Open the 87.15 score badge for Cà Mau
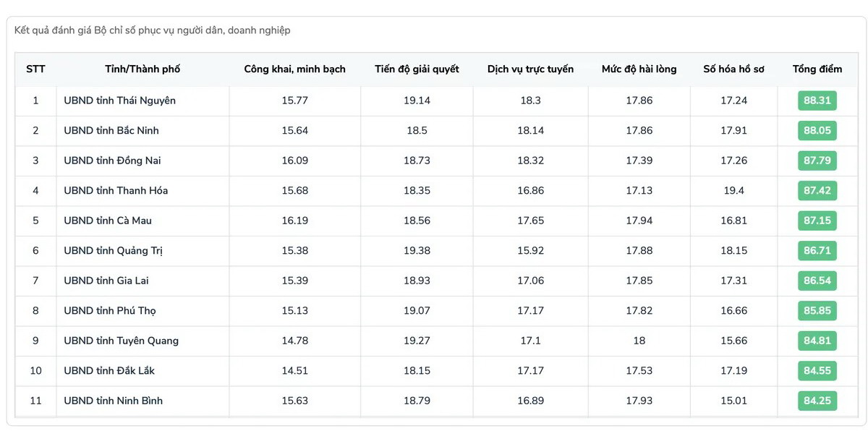The height and width of the screenshot is (431, 868). [817, 221]
